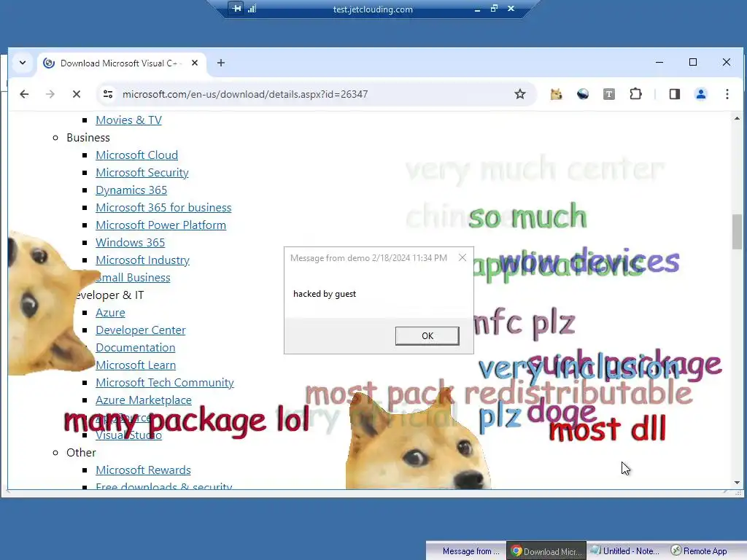Click the 'Business' category heading
747x560 pixels.
tap(88, 138)
